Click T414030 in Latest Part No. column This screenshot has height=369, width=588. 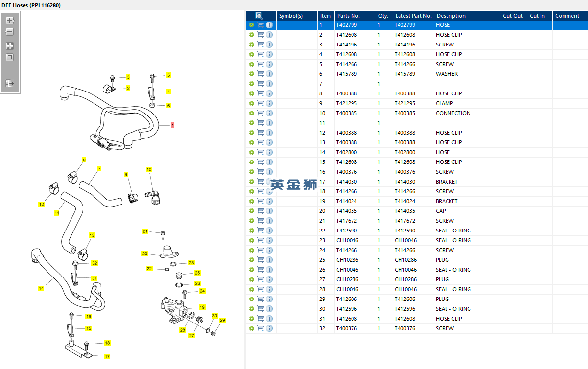click(x=405, y=182)
